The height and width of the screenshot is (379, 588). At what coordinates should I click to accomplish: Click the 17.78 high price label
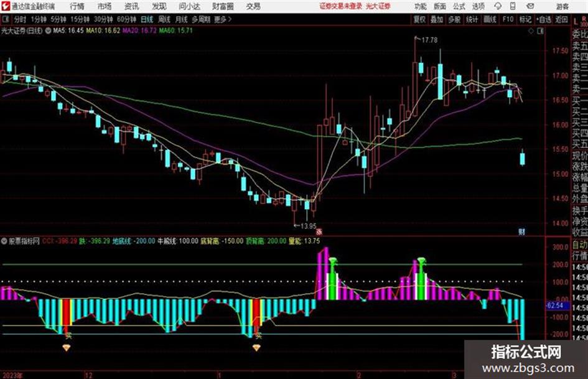click(429, 40)
